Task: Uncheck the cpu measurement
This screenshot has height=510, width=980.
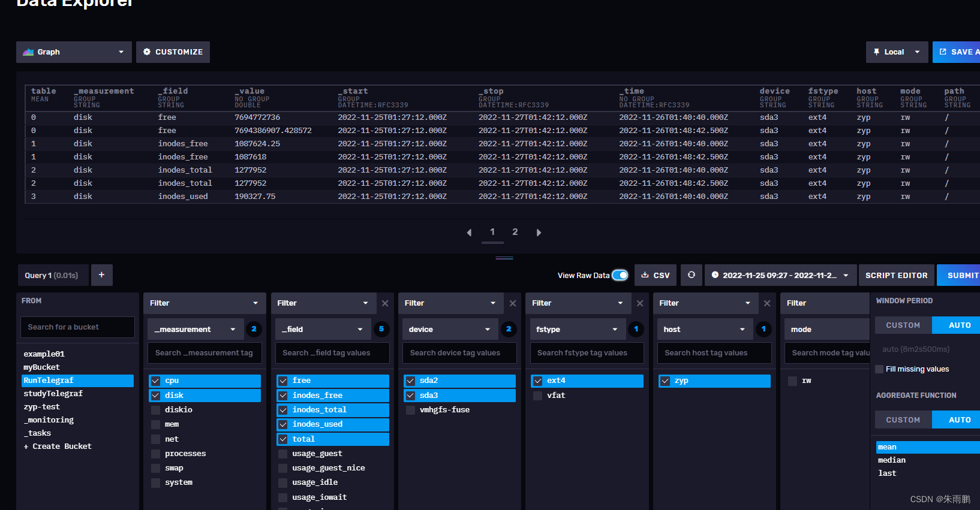Action: pyautogui.click(x=205, y=381)
